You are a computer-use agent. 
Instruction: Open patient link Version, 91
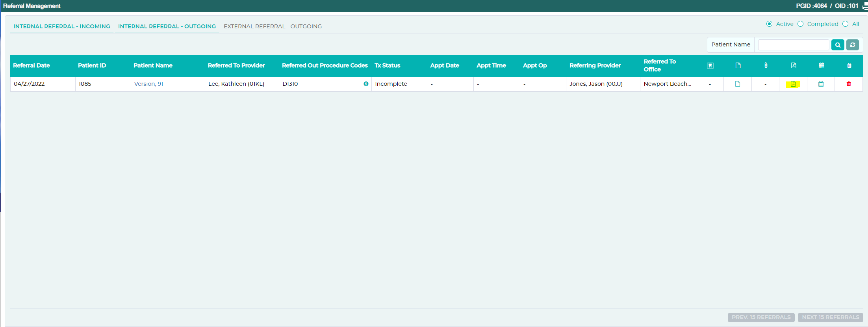pyautogui.click(x=148, y=84)
